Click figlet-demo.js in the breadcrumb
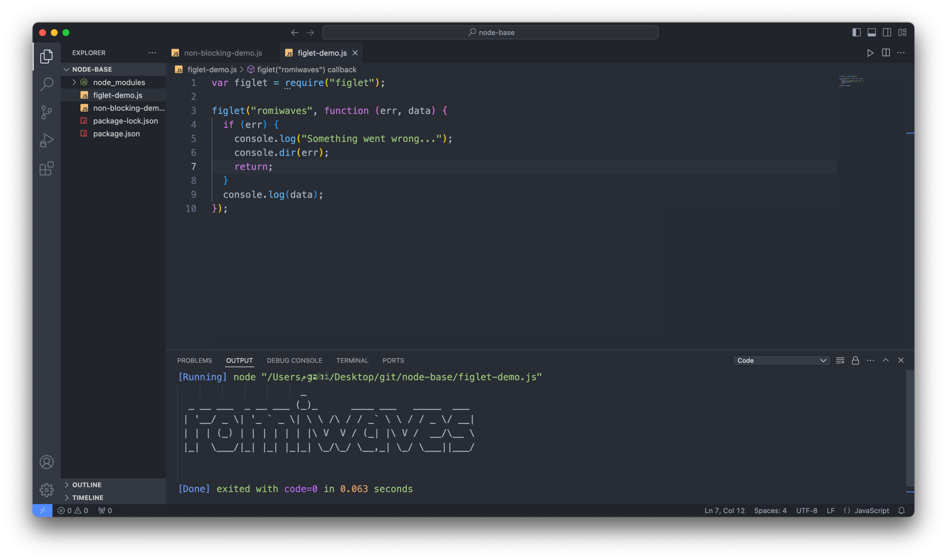This screenshot has width=947, height=560. point(212,69)
